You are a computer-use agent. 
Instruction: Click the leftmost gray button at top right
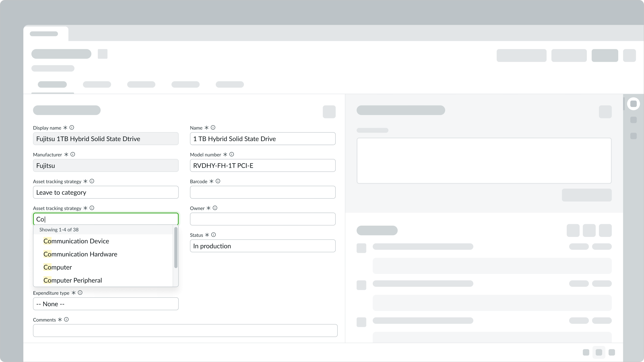click(521, 55)
